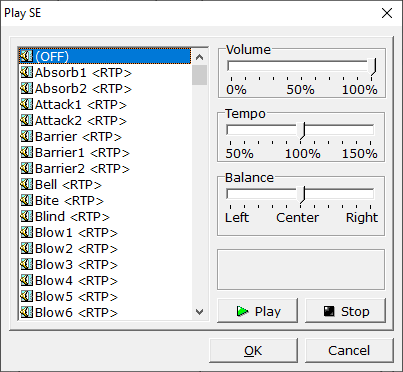
Task: Click the speaker icon beside Bite
Action: pos(26,200)
